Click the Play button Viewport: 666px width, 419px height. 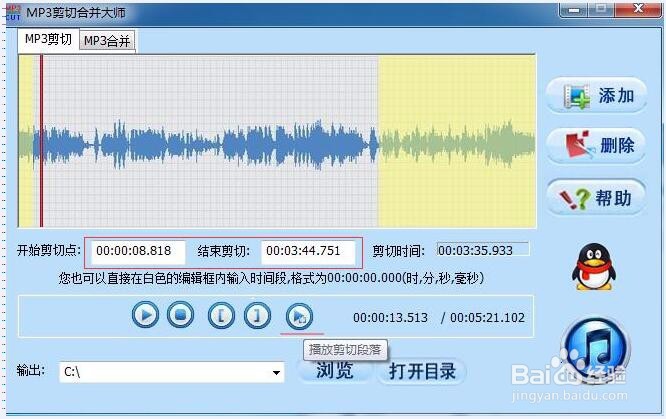coord(145,315)
